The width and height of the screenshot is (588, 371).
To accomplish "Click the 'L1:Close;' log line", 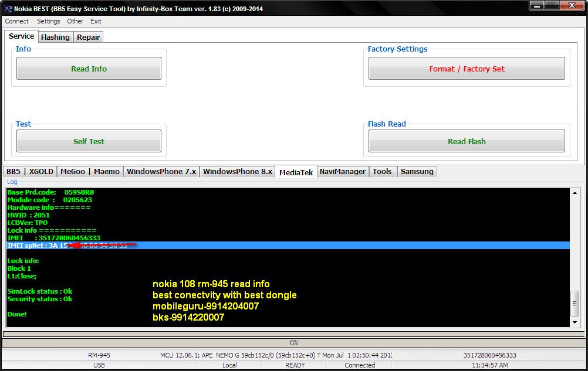I will coord(22,276).
